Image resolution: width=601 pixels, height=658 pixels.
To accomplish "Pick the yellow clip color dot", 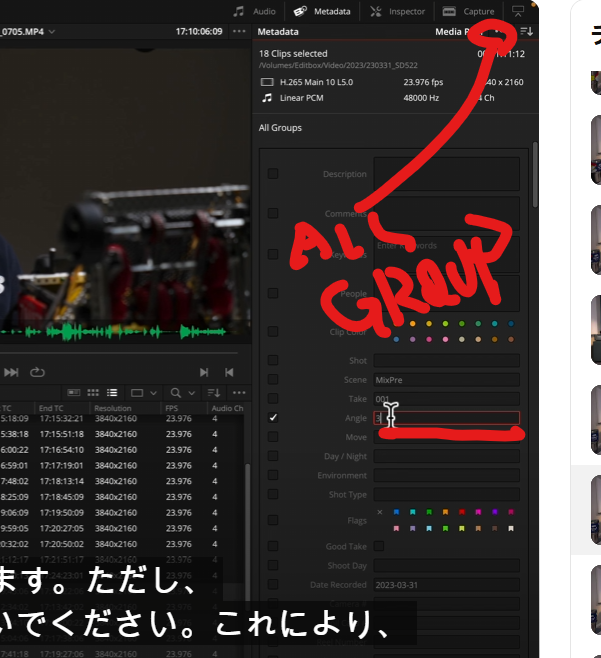I will [429, 324].
